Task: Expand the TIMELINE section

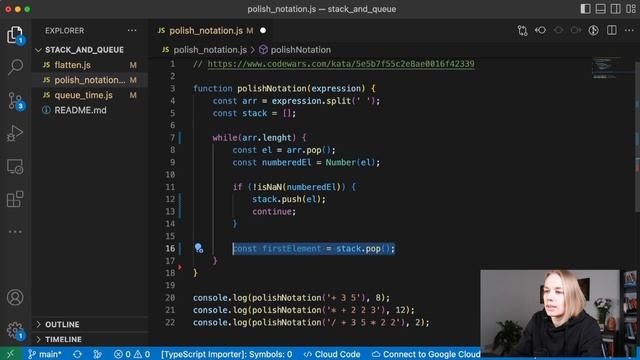Action: 63,339
